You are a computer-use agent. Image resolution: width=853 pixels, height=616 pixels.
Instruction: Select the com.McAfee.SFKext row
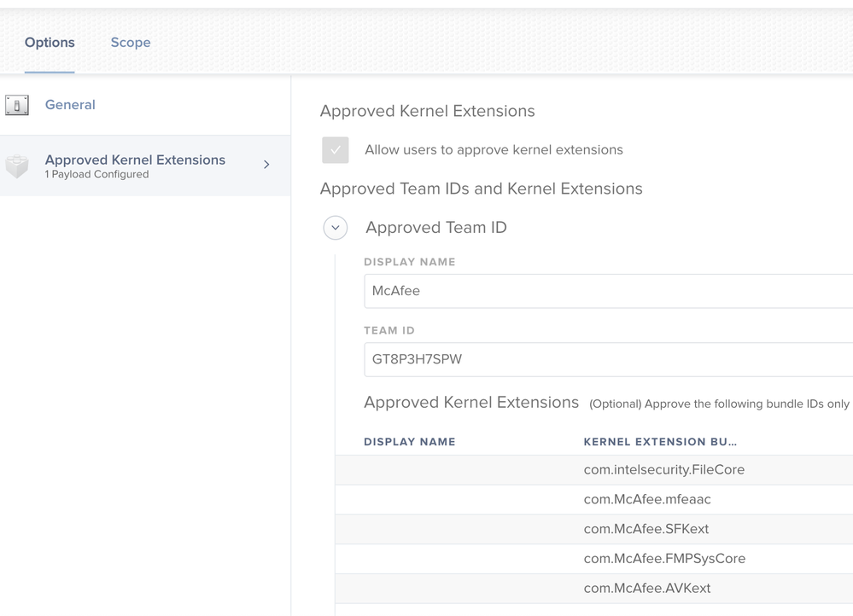(594, 529)
